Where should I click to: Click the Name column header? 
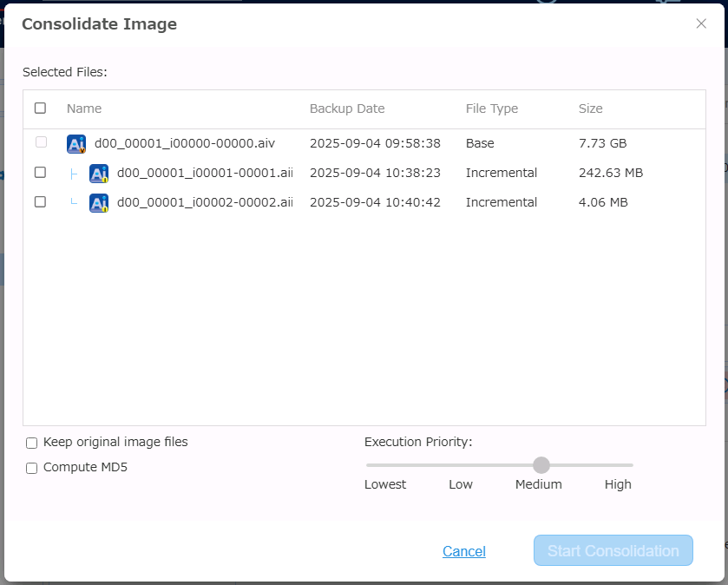click(84, 108)
